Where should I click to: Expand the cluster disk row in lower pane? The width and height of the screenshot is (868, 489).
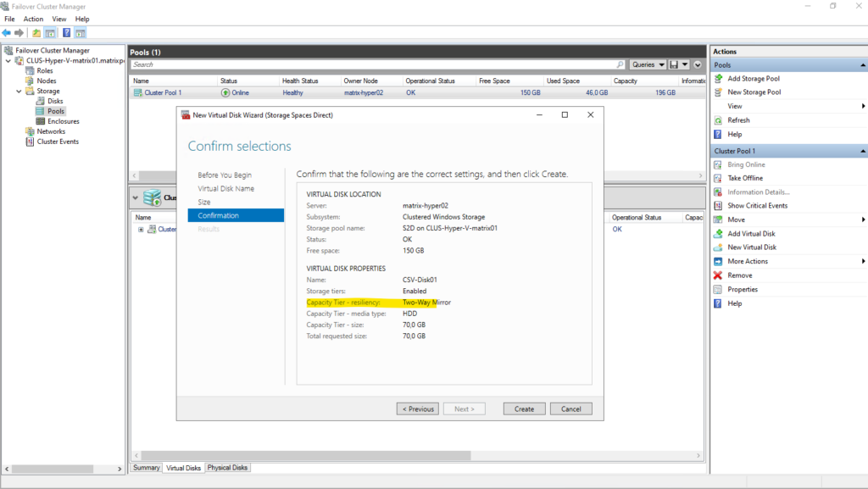140,229
